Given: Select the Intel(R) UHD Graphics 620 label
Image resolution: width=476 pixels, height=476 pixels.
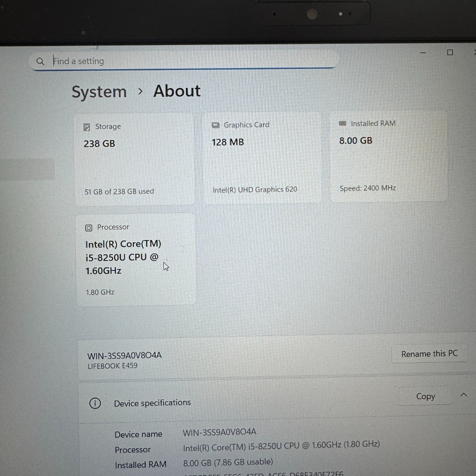Looking at the screenshot, I should 255,190.
